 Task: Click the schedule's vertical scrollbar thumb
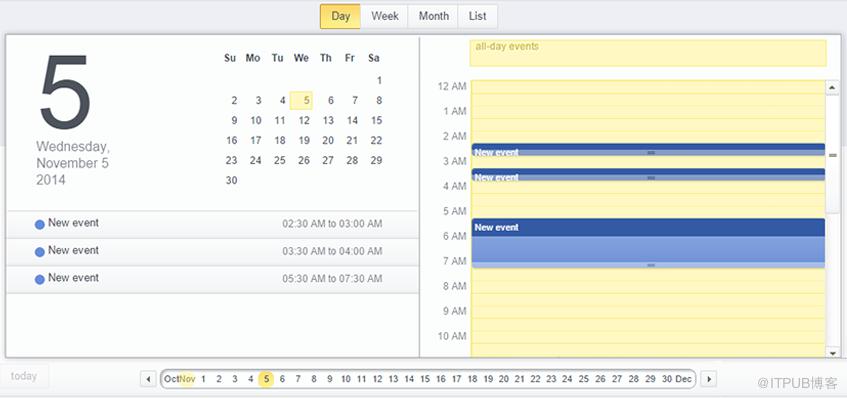pos(832,154)
